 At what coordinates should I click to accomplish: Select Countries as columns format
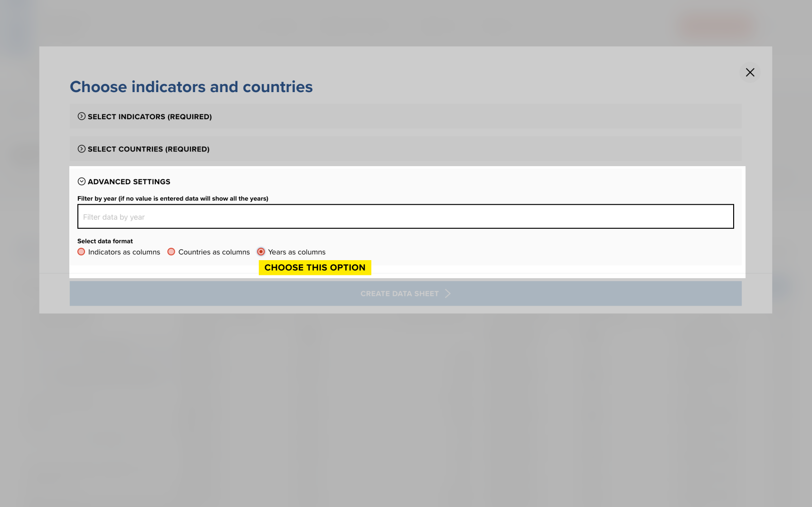171,252
